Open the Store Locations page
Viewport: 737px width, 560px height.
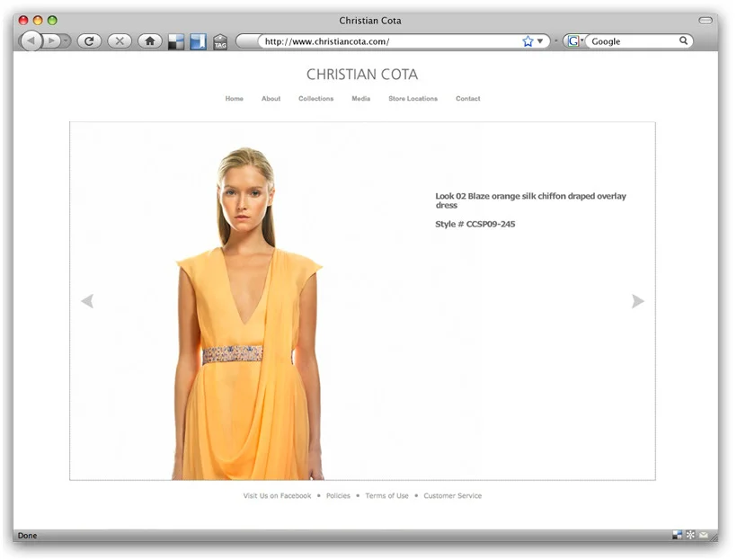[413, 99]
